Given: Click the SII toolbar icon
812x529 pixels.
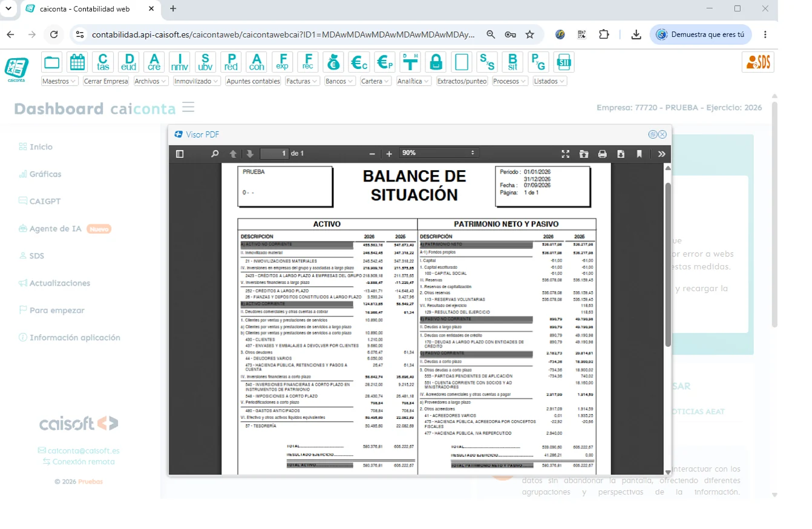Looking at the screenshot, I should point(563,62).
